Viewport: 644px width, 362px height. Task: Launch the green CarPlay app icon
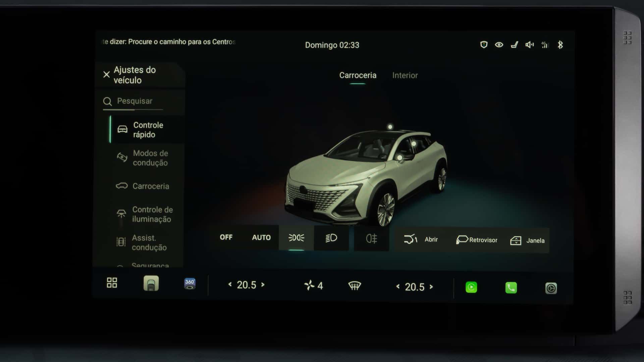[x=471, y=287]
